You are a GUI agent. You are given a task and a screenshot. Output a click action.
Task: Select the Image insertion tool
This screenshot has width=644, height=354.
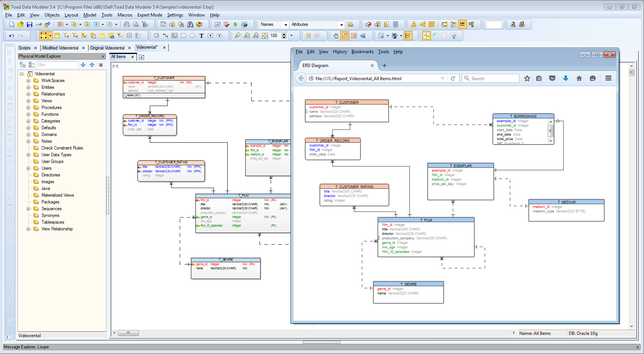pyautogui.click(x=174, y=36)
